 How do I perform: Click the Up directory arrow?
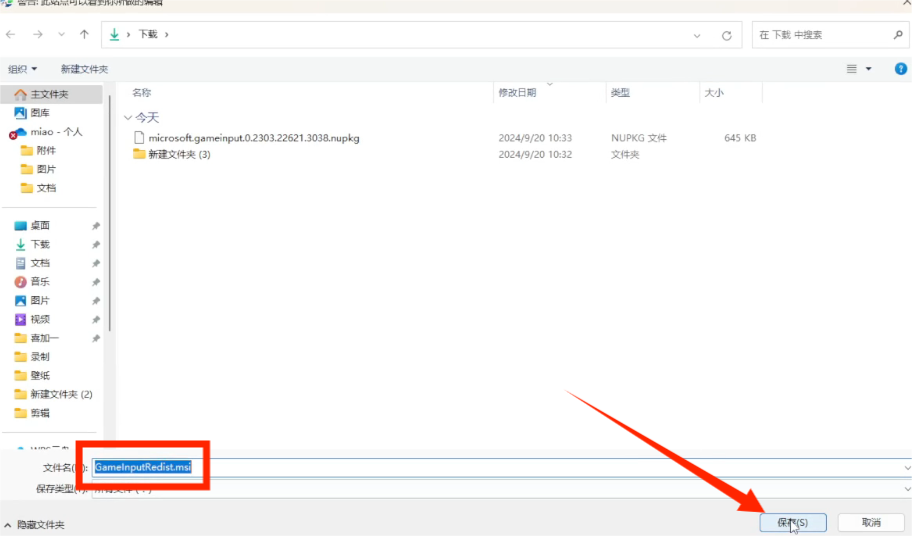tap(84, 34)
